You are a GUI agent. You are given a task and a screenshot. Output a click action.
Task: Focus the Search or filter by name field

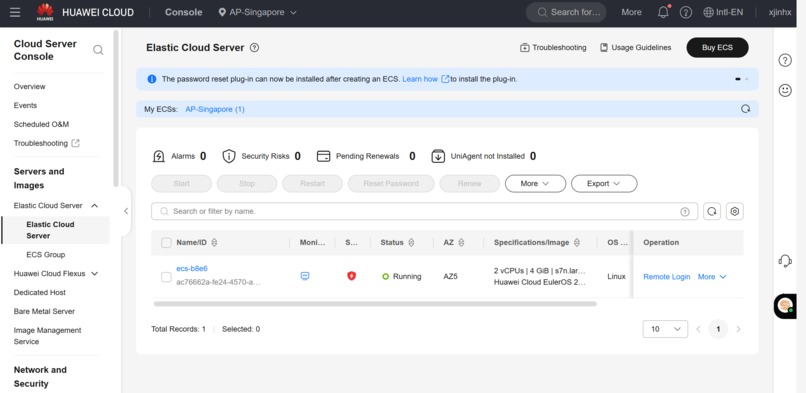pos(424,211)
